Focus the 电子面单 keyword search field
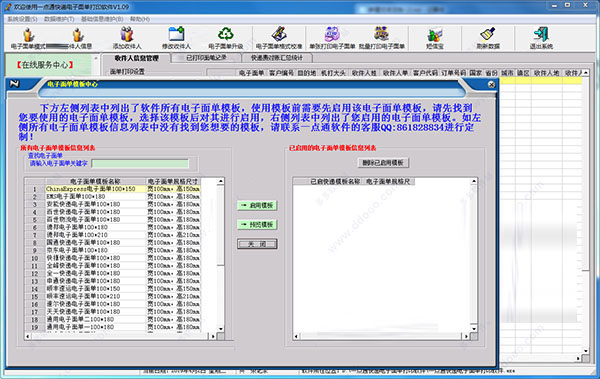600x379 pixels. (x=140, y=163)
